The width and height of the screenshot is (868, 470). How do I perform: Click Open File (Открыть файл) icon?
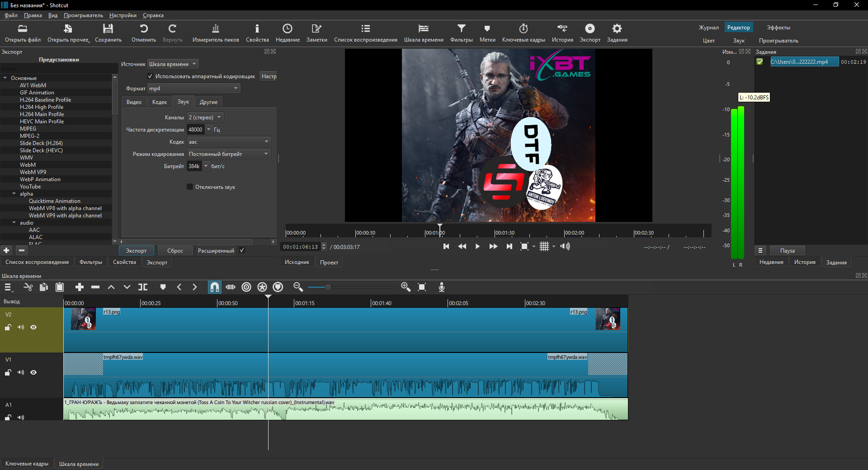(23, 33)
